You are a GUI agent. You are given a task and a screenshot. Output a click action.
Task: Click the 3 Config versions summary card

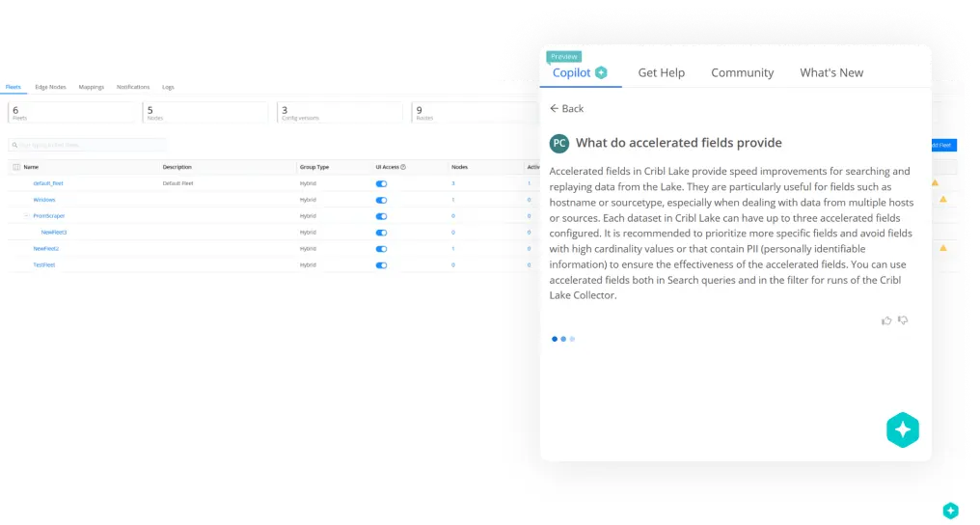340,113
